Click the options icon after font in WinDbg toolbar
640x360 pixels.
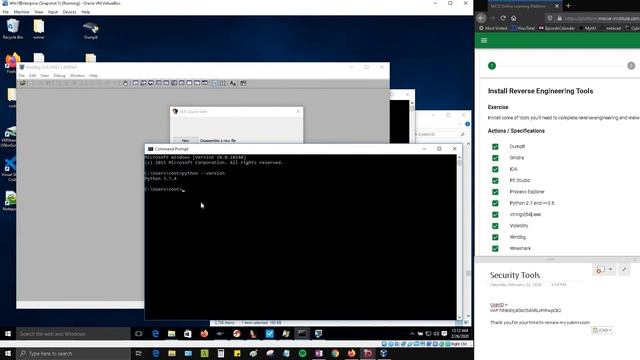tap(243, 83)
